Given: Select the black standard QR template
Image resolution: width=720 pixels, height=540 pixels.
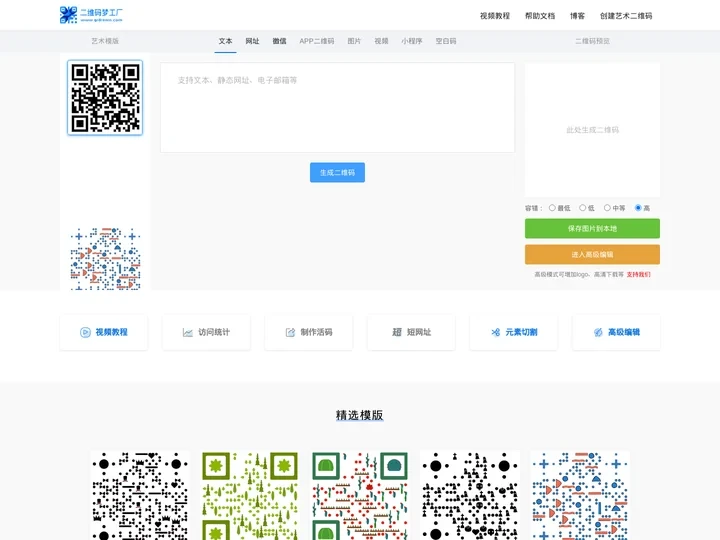Looking at the screenshot, I should 105,97.
